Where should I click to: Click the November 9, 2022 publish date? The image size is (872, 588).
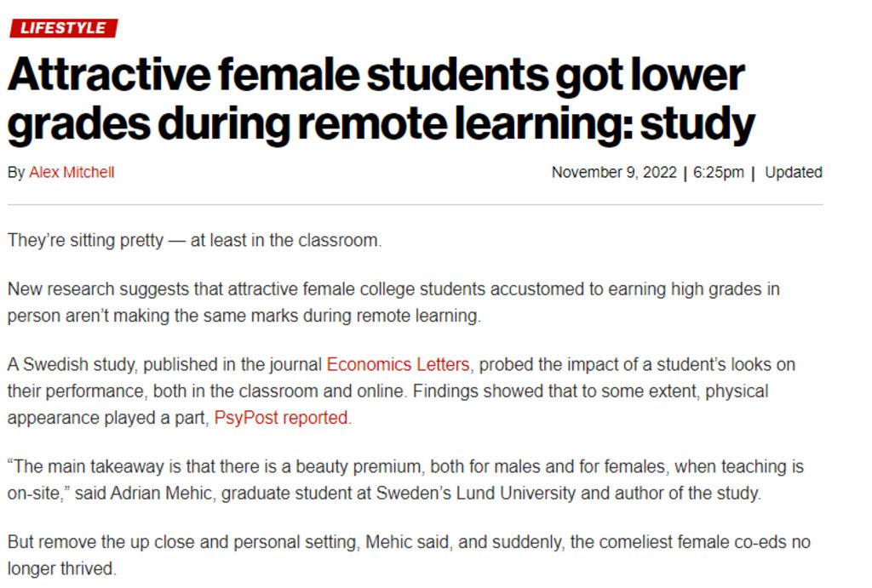click(613, 173)
